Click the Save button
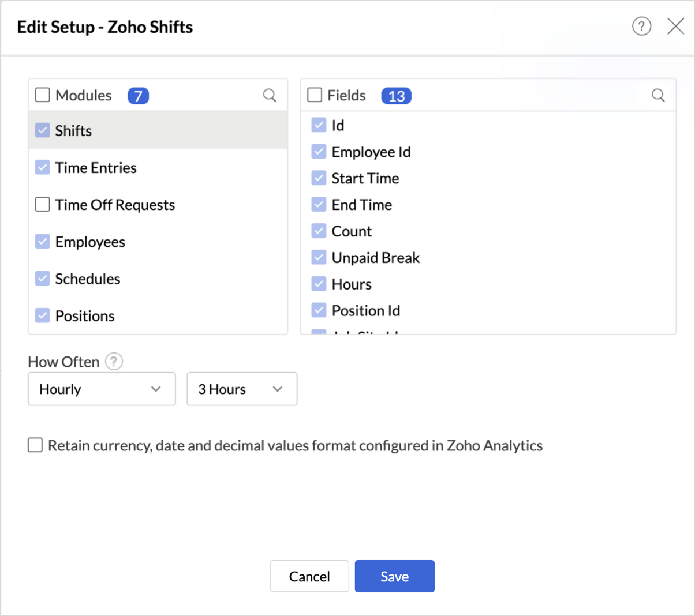The height and width of the screenshot is (616, 695). [394, 576]
